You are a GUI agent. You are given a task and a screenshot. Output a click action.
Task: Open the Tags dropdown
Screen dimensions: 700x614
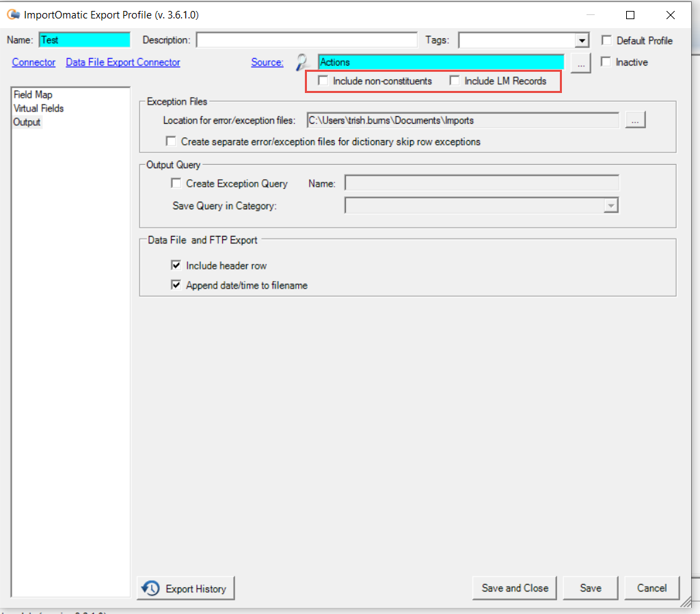[580, 40]
